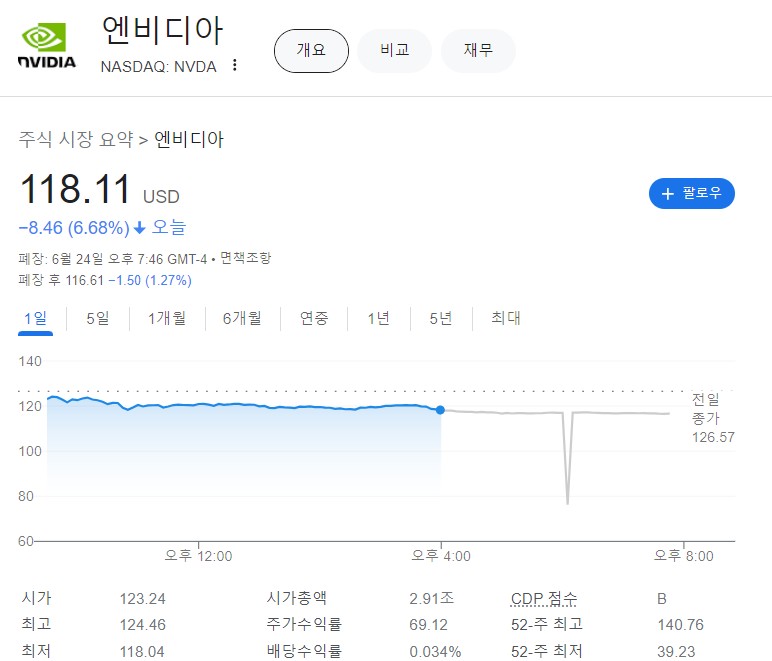Click the 오후 12:00 axis label
This screenshot has height=661, width=772.
[x=198, y=556]
